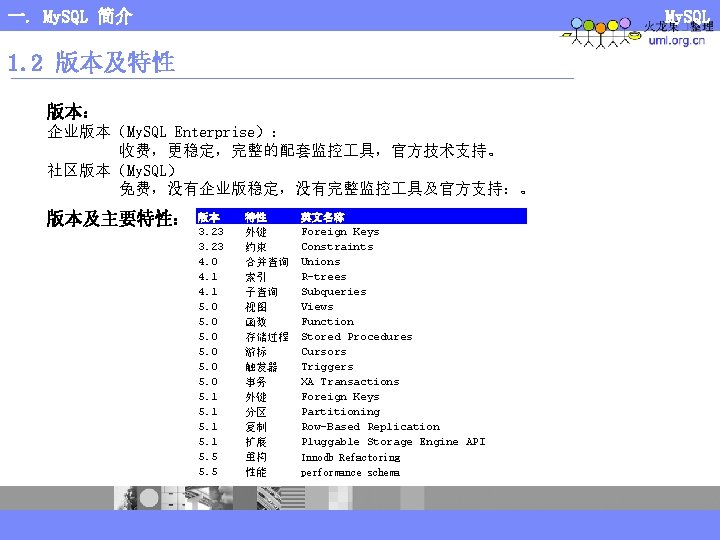Click the 'R-trees' table cell

[x=324, y=277]
